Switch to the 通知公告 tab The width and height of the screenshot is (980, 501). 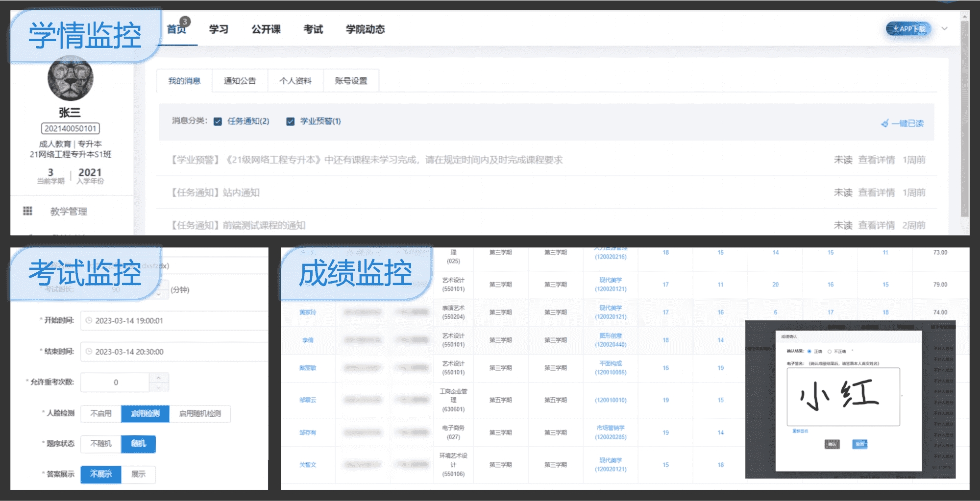click(240, 81)
